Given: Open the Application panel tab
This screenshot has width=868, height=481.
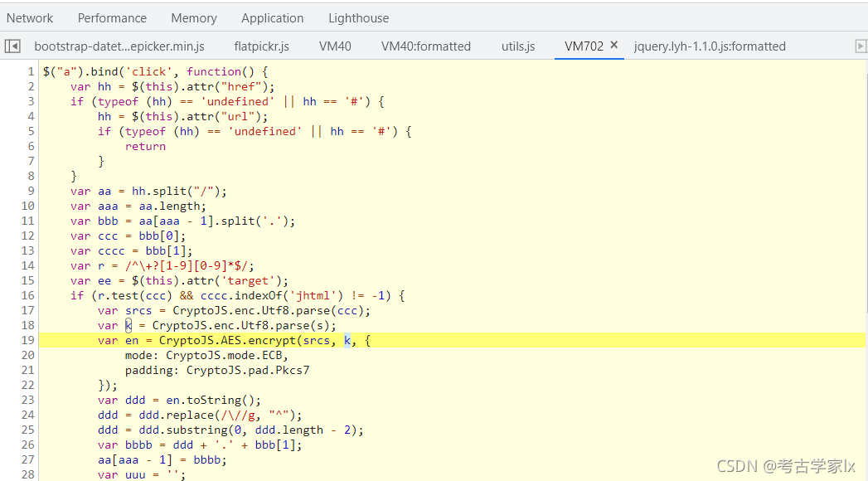Looking at the screenshot, I should click(x=272, y=17).
